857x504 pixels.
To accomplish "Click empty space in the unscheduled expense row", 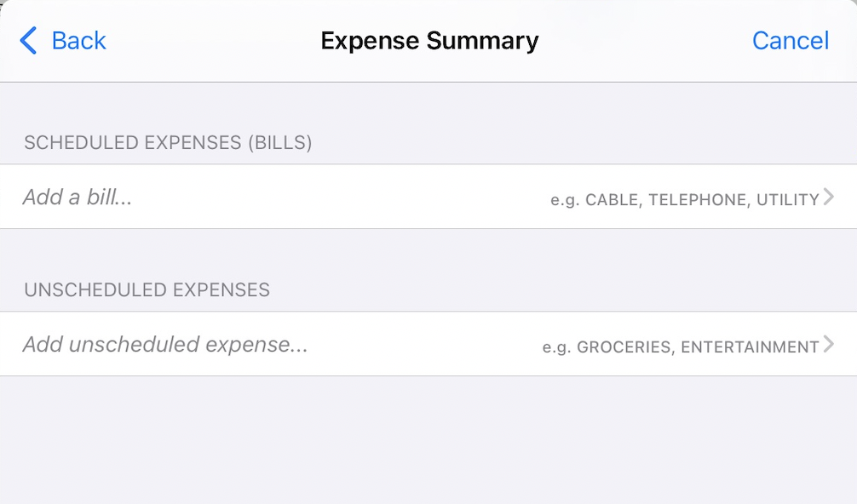I will pyautogui.click(x=426, y=345).
